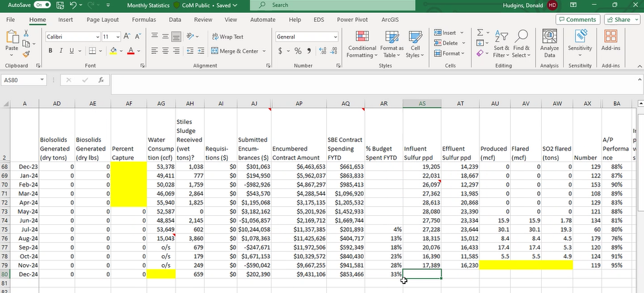Screen dimensions: 644x293
Task: Click the Share button
Action: pyautogui.click(x=619, y=20)
